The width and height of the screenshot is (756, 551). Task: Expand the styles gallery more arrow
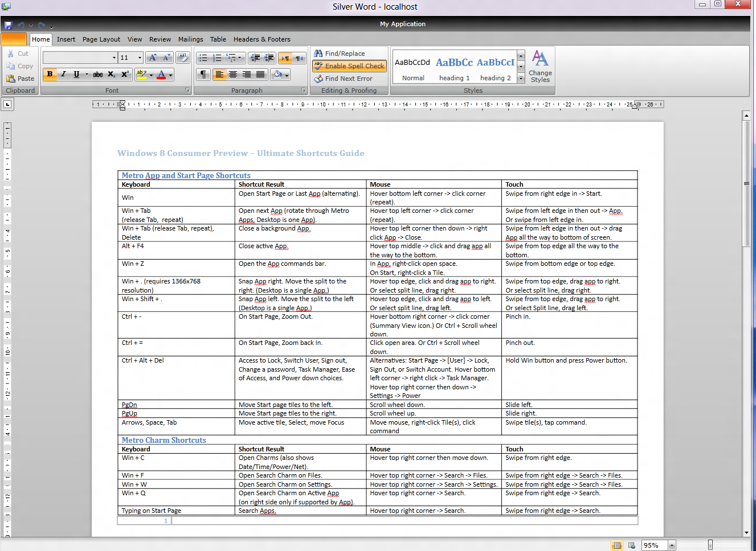521,79
